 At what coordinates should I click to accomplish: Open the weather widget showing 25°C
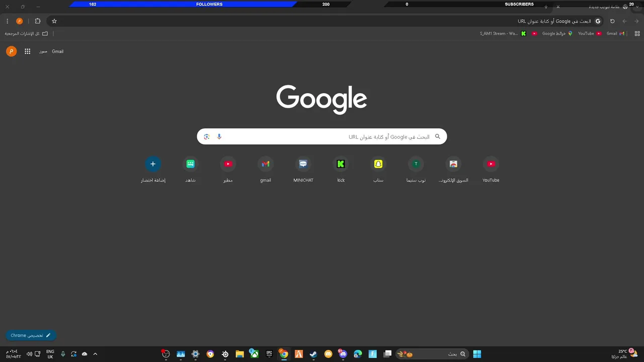coord(625,354)
